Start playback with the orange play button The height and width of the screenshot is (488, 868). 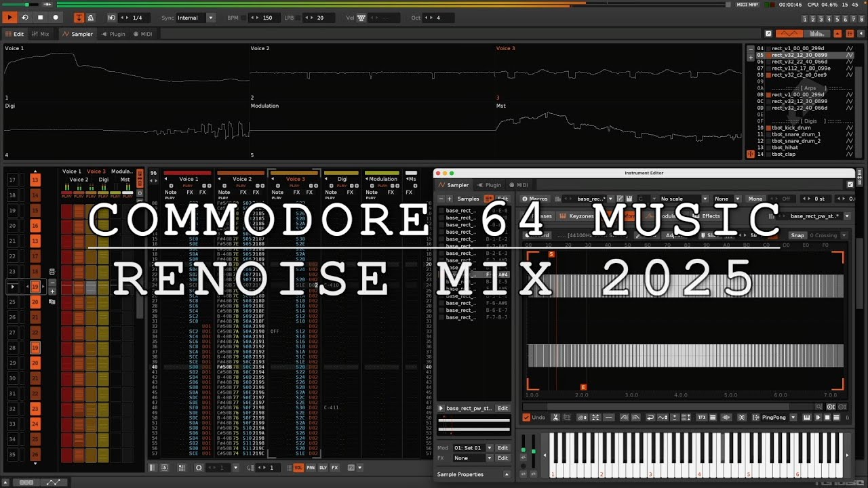tap(9, 18)
